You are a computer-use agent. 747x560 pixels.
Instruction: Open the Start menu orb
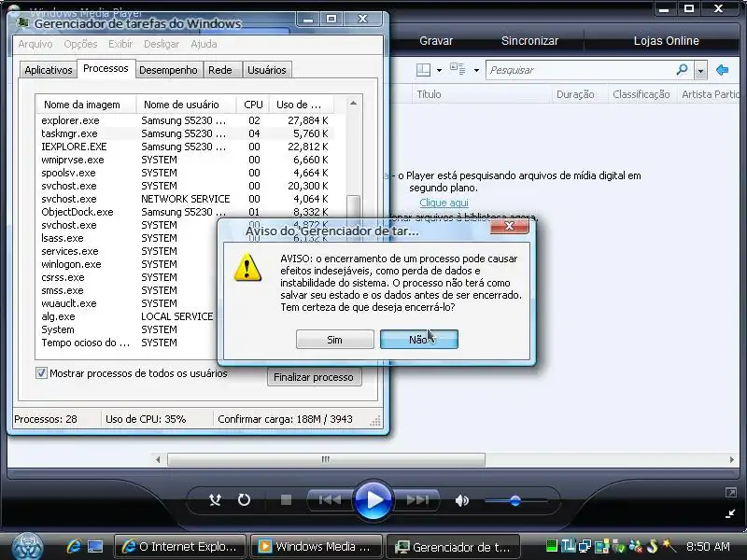(27, 547)
